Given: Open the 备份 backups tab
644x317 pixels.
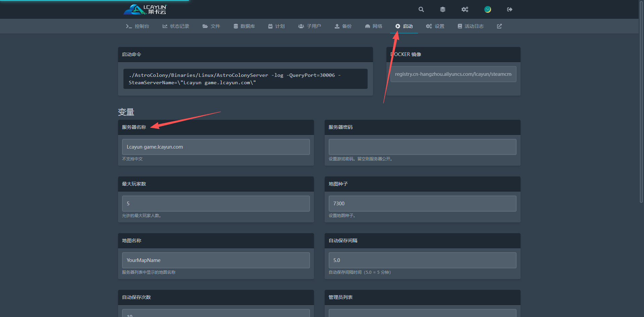Looking at the screenshot, I should [x=343, y=26].
